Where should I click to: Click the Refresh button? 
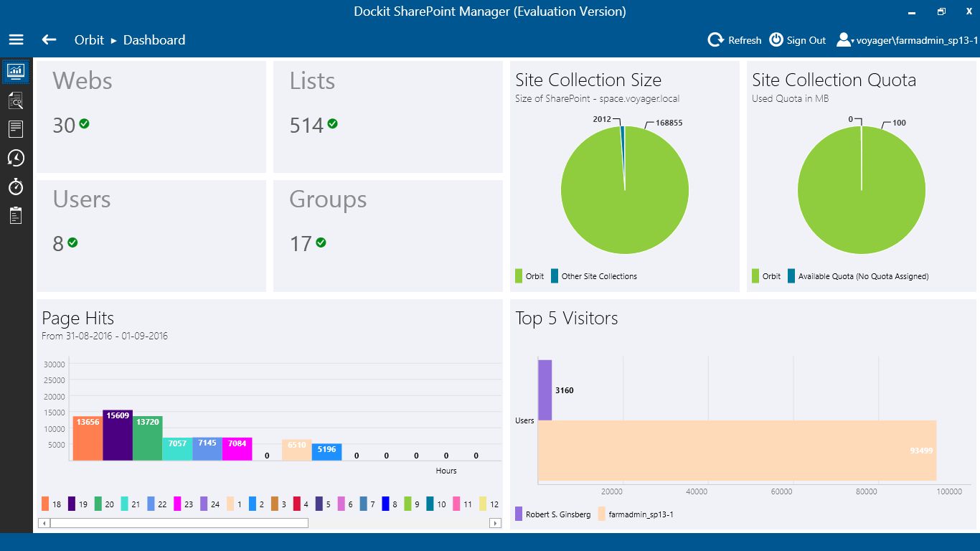point(735,39)
